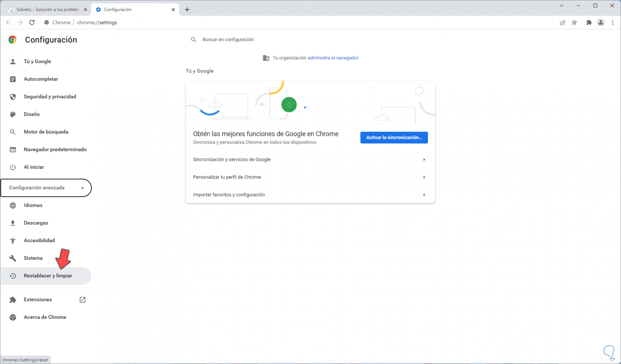
Task: Open Seguridad y privacidad section
Action: (46, 97)
